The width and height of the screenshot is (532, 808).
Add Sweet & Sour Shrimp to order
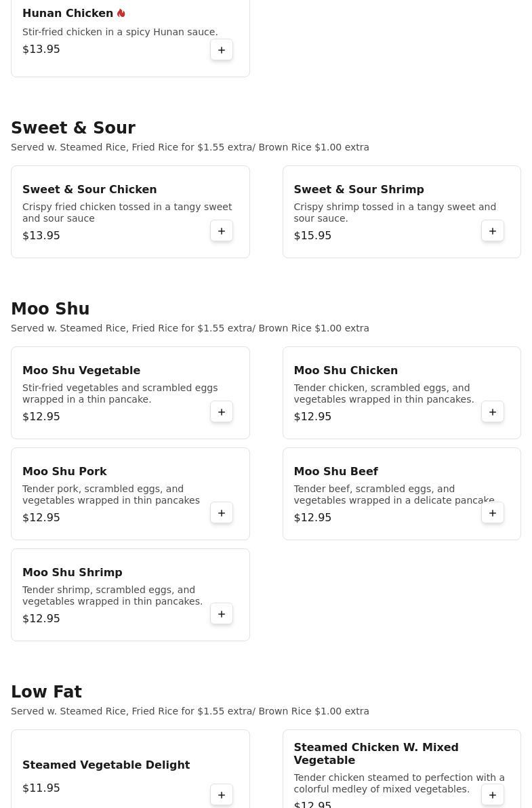pos(493,231)
